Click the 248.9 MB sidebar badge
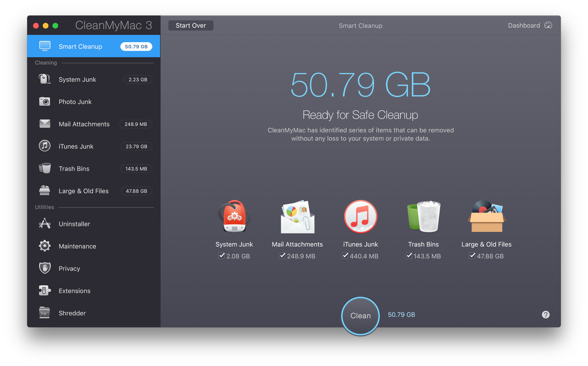Viewport: 588px width, 366px height. click(x=136, y=124)
